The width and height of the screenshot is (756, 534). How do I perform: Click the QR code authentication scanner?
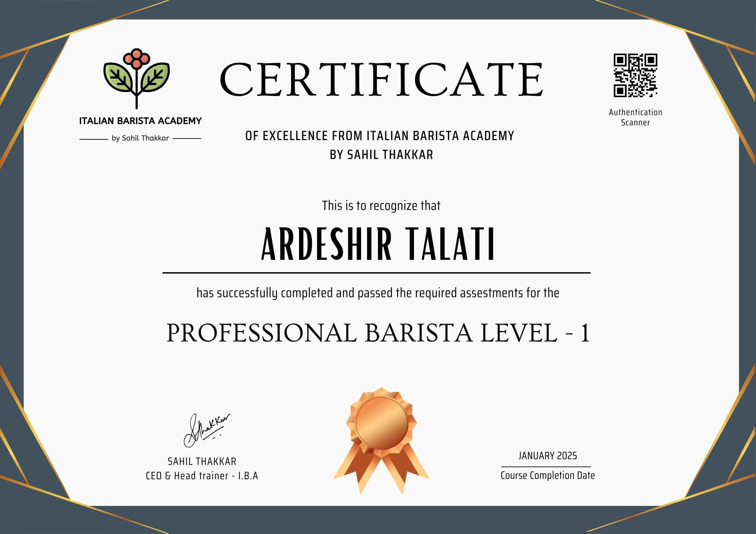(x=635, y=75)
